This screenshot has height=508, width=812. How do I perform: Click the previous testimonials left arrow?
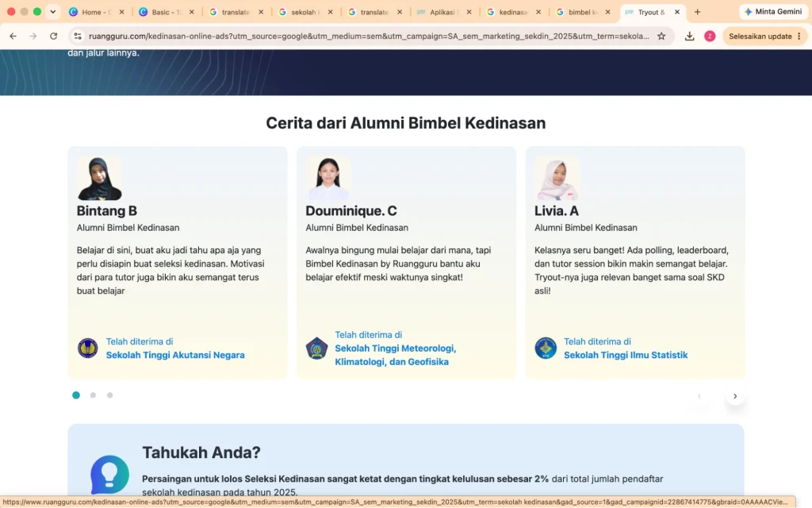[699, 396]
